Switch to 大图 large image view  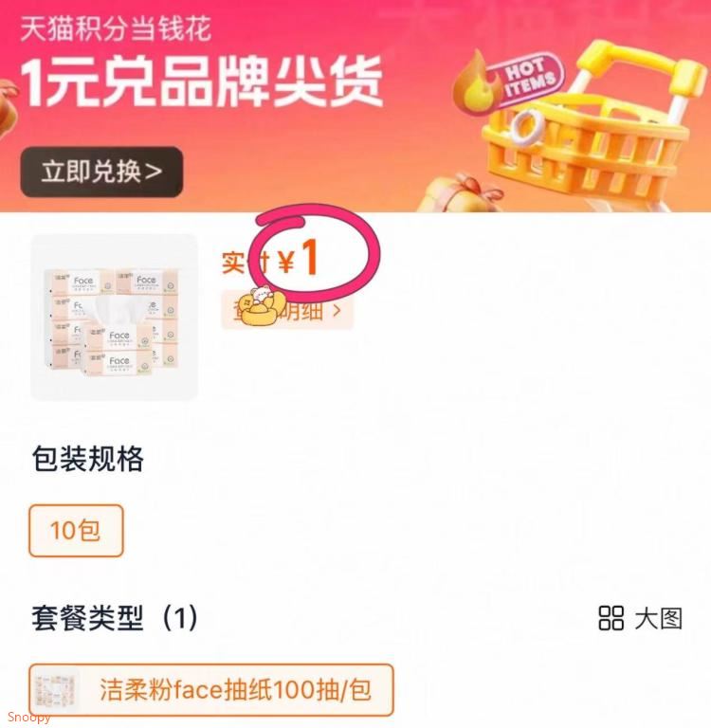click(641, 618)
